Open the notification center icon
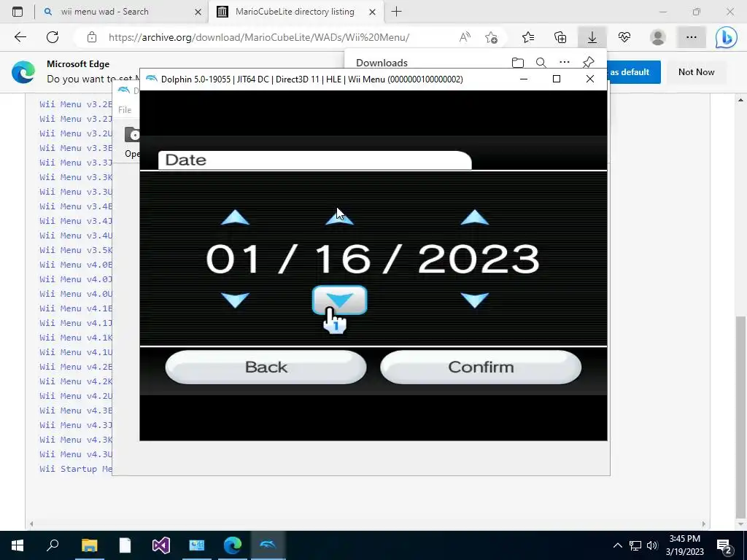Screen dimensions: 747x560 tap(724, 545)
